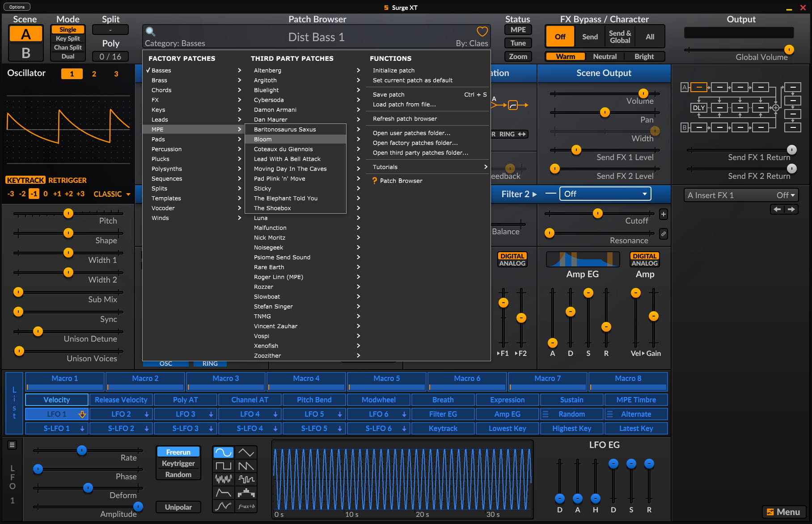812x524 pixels.
Task: Click the filter configuration routing icon
Action: click(x=510, y=105)
